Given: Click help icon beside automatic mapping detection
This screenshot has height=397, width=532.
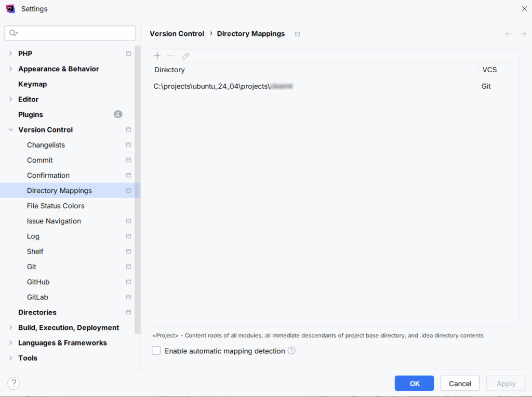Looking at the screenshot, I should coord(291,351).
